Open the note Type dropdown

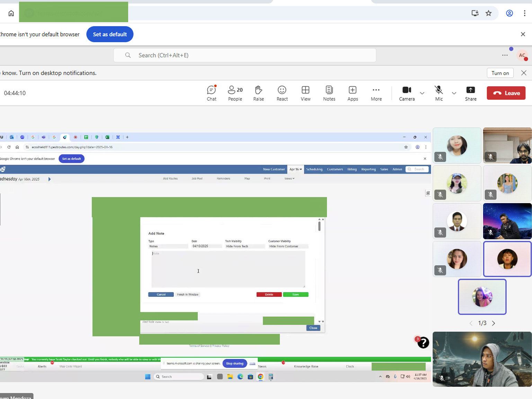(x=168, y=246)
